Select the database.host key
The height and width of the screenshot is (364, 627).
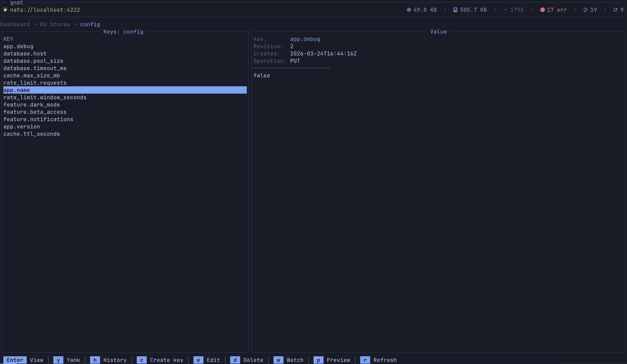tap(25, 54)
